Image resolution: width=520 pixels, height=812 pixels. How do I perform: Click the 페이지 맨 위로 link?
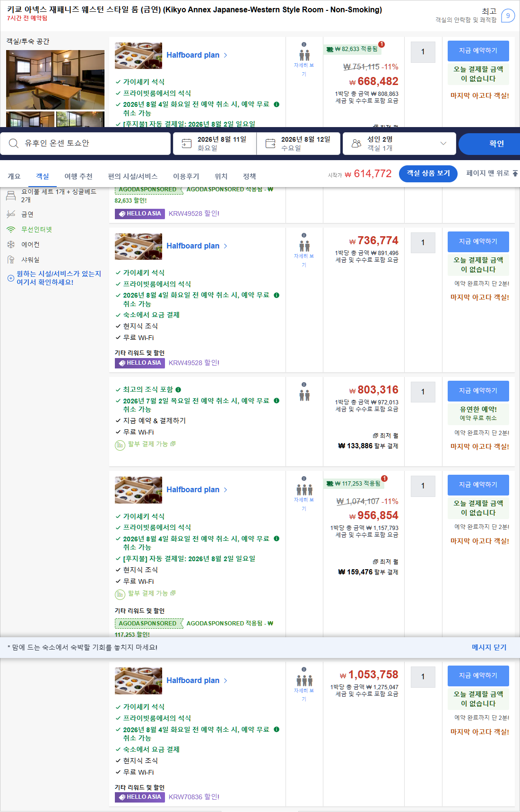pos(488,173)
